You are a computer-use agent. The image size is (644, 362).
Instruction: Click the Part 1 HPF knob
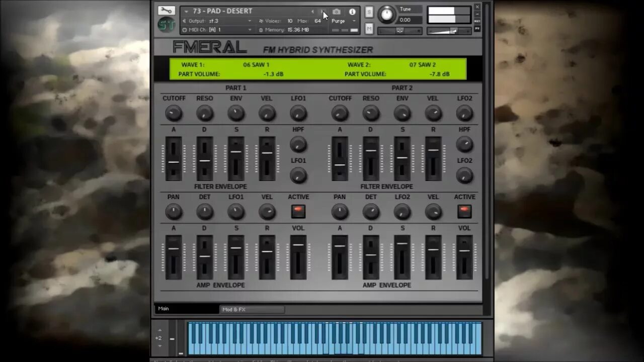[x=298, y=145]
